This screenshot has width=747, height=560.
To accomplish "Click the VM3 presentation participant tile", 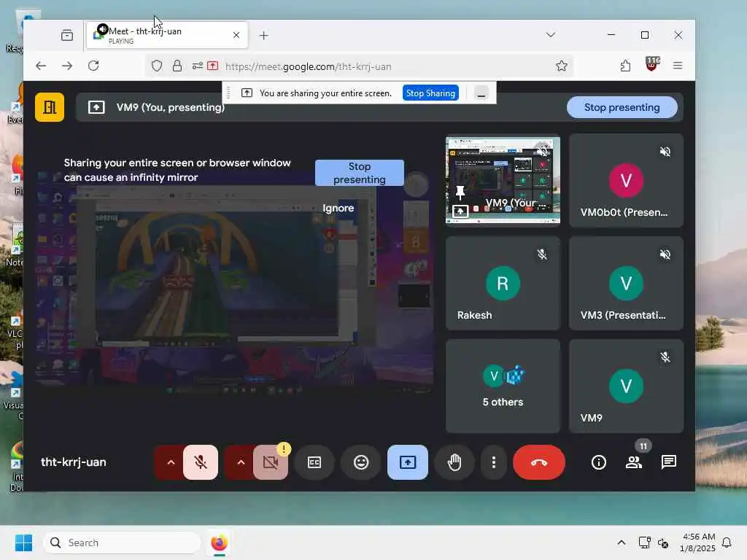I will (626, 284).
